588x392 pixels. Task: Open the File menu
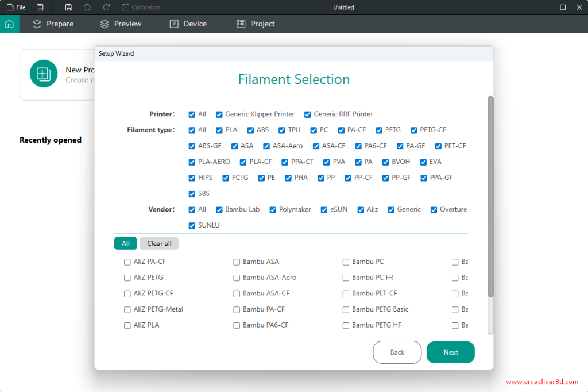coord(16,7)
